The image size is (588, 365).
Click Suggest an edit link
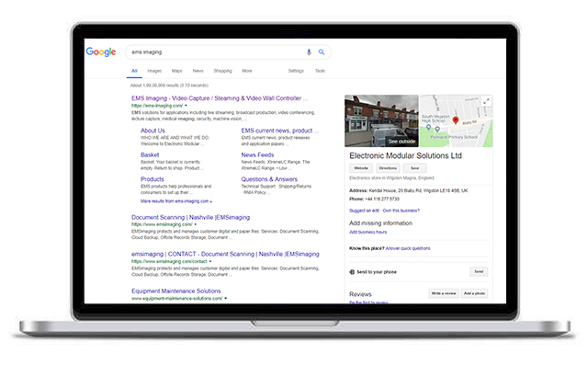pos(364,211)
